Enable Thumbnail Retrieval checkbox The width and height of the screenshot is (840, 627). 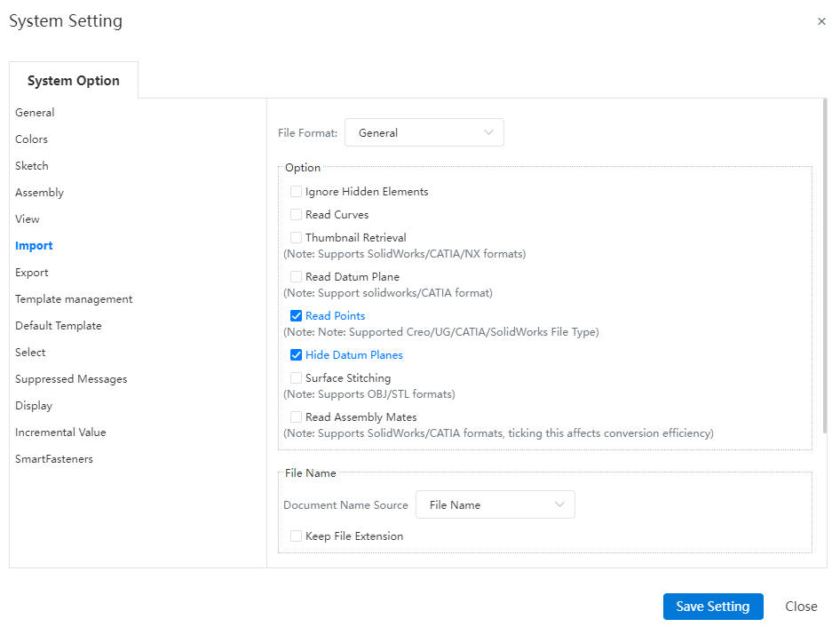click(x=296, y=237)
